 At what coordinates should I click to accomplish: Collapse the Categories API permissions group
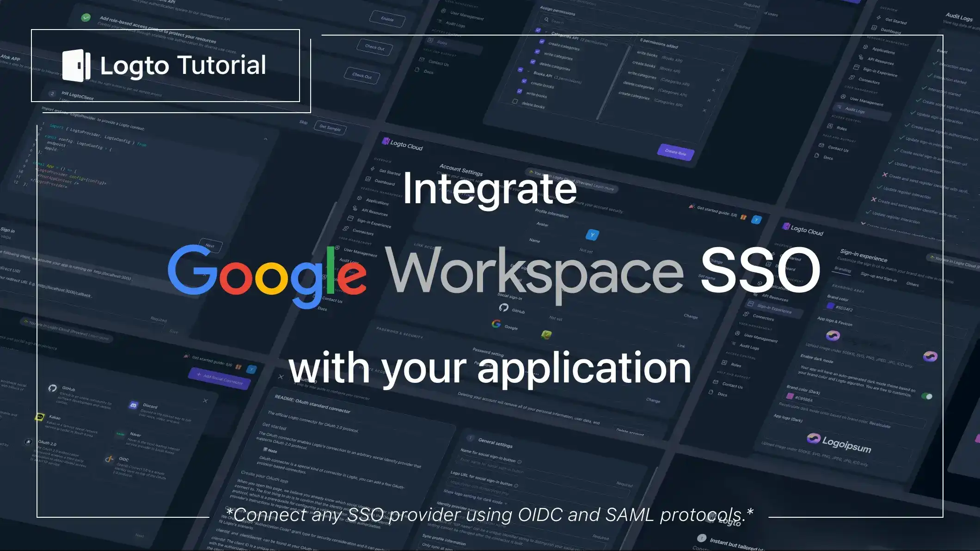[546, 31]
